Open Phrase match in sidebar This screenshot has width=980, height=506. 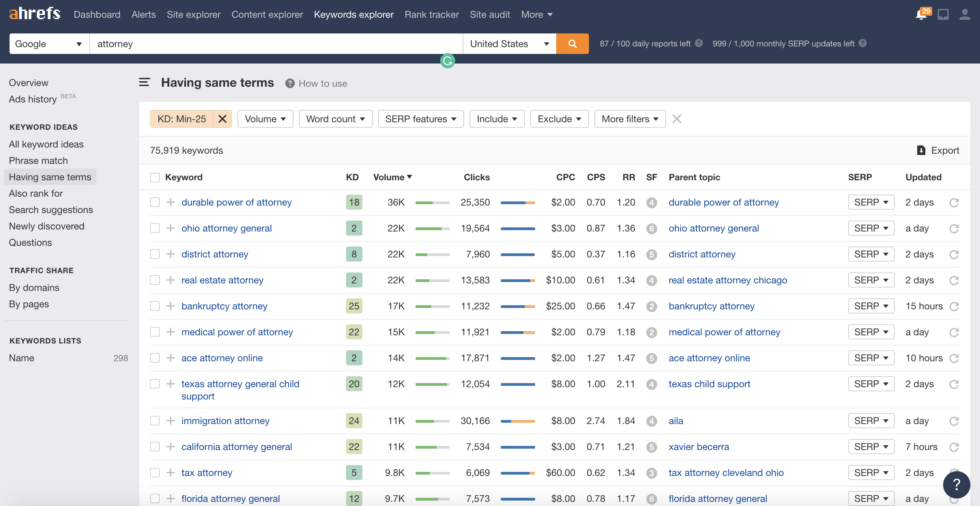click(x=39, y=161)
